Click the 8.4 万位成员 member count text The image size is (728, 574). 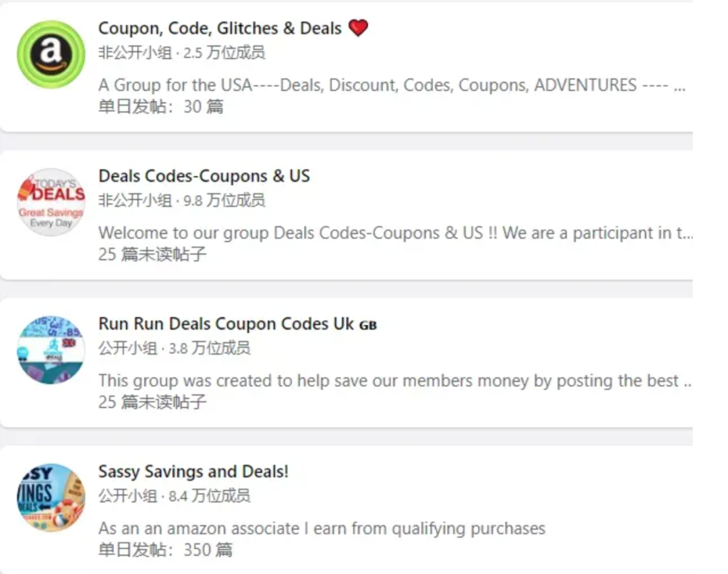click(x=209, y=496)
